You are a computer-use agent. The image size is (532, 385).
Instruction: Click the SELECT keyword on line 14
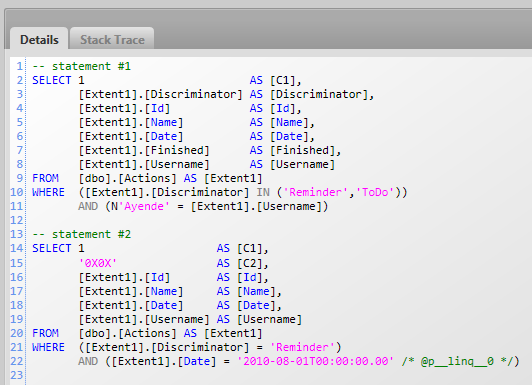(x=52, y=248)
